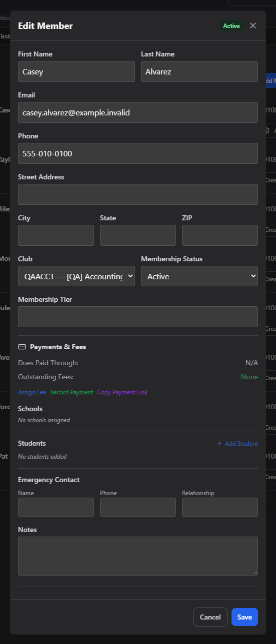Image resolution: width=276 pixels, height=644 pixels.
Task: Click the Emergency Contact Name field
Action: [56, 507]
